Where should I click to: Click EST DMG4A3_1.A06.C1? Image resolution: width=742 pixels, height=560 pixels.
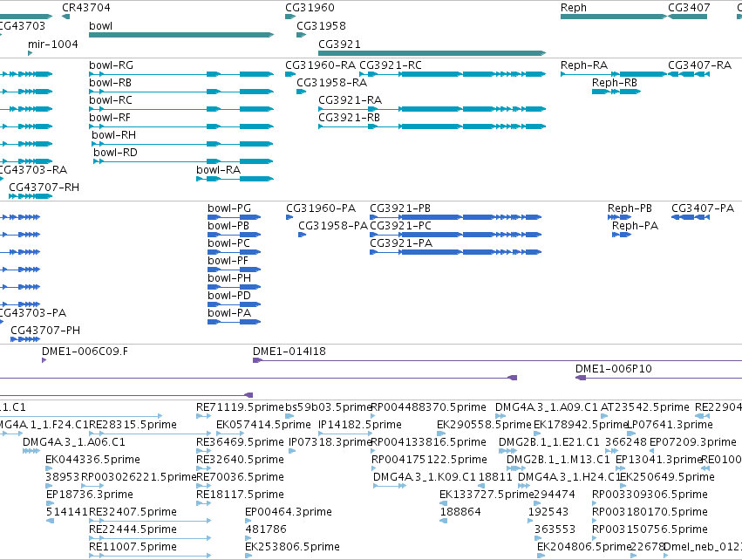click(x=31, y=451)
